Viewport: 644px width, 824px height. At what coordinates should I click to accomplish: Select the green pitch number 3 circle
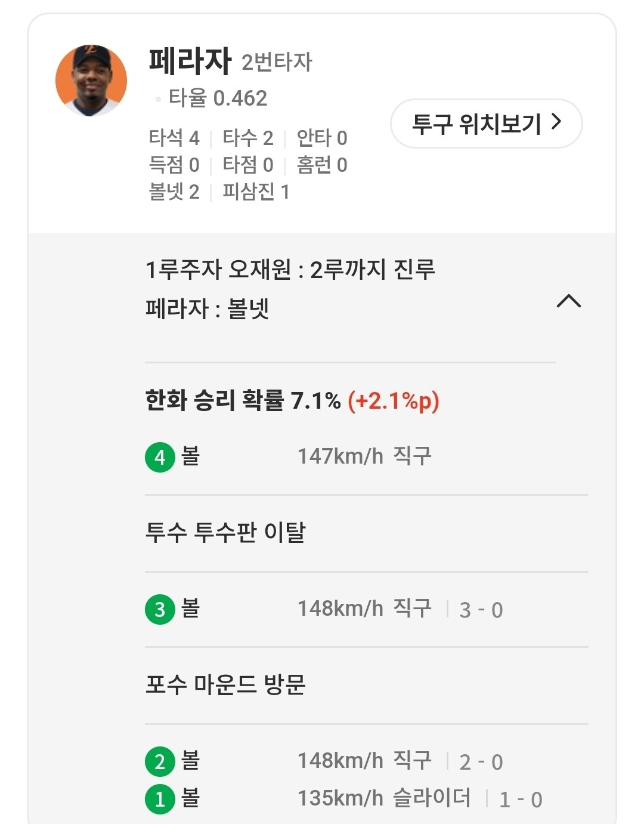tap(160, 609)
